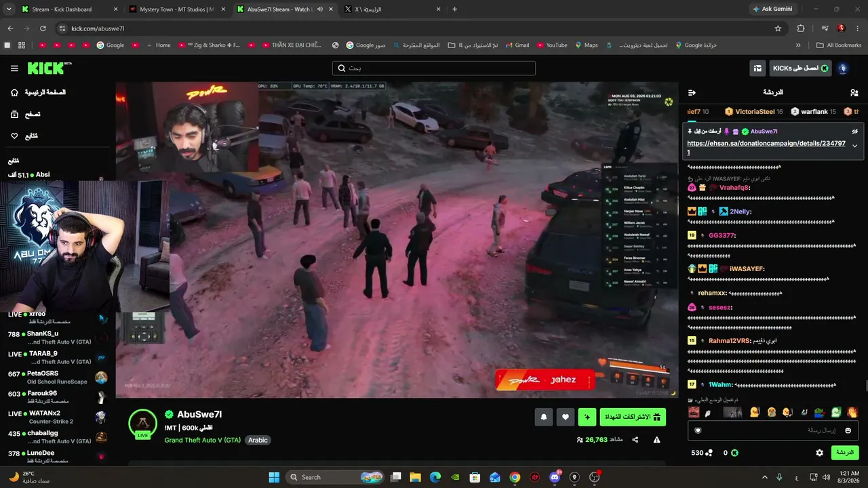Report the stream with the warning triangle icon

coord(656,440)
